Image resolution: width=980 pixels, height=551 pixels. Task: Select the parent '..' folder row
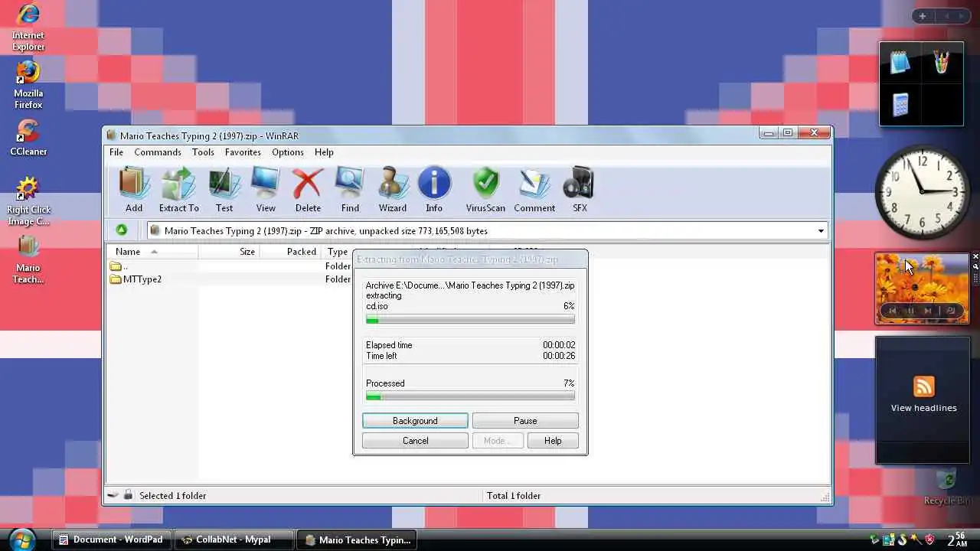tap(230, 266)
